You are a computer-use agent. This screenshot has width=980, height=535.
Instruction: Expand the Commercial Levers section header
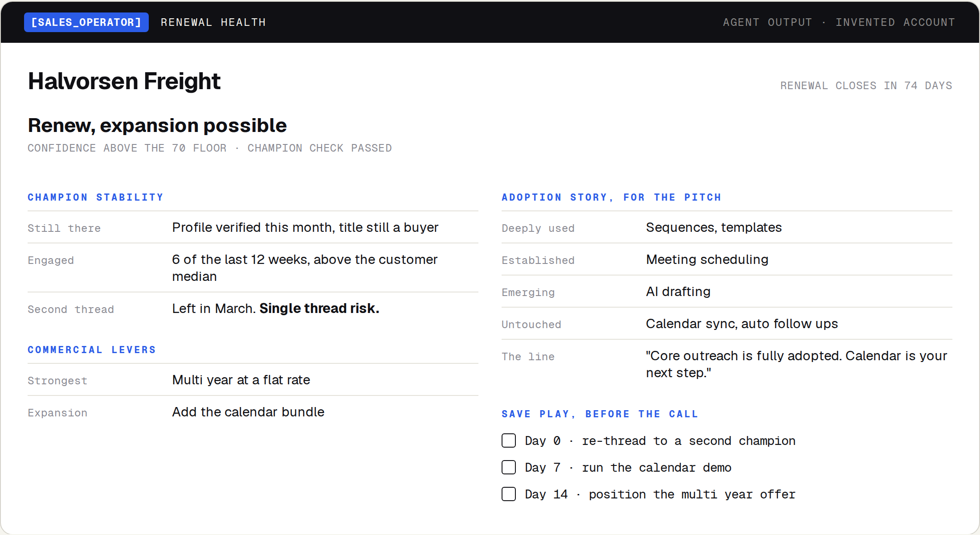coord(92,350)
